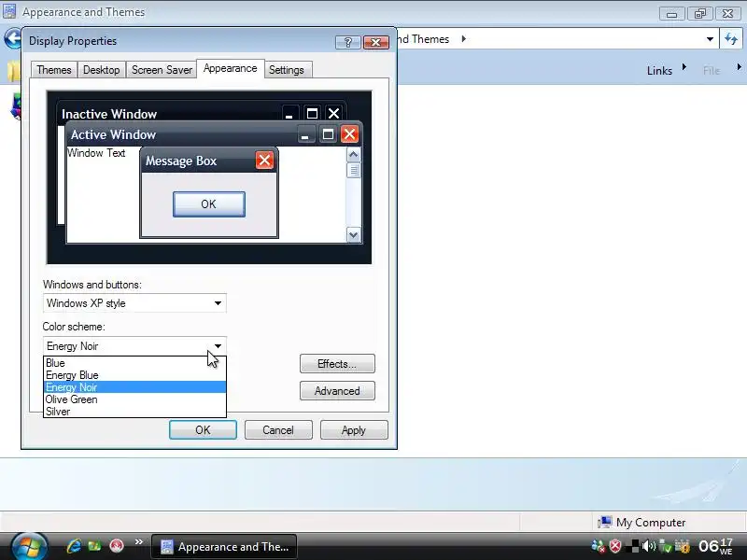Switch to the Desktop tab
Screen dimensions: 747x560
click(102, 70)
